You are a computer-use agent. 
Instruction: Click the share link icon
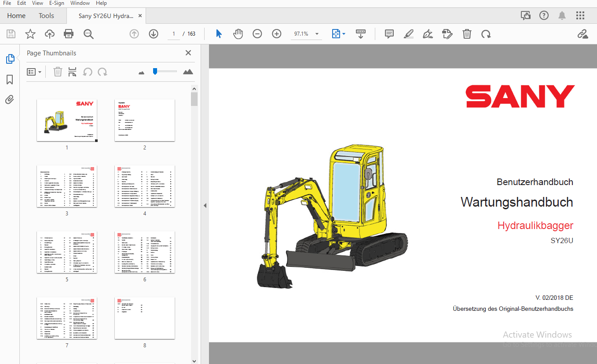pos(583,34)
